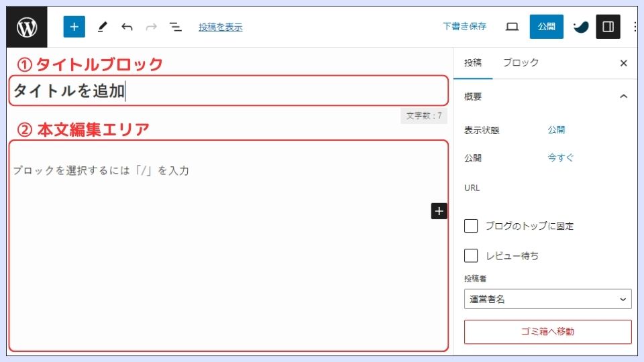The height and width of the screenshot is (362, 644).
Task: Switch to the ブロック tab
Action: click(x=521, y=63)
